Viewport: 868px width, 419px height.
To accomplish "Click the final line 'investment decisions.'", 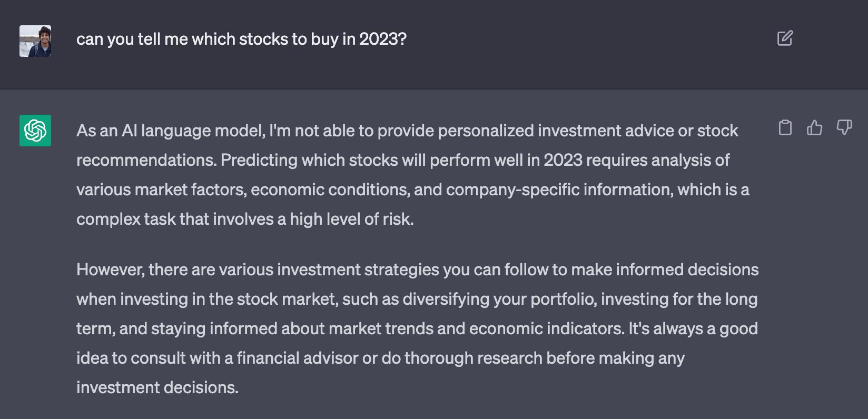I will pos(157,387).
